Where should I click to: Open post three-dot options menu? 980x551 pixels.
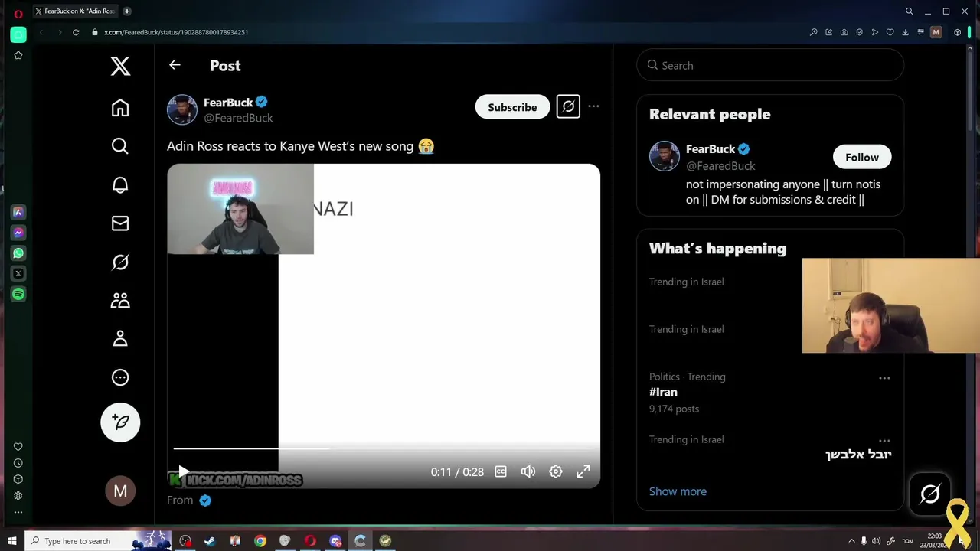(593, 107)
